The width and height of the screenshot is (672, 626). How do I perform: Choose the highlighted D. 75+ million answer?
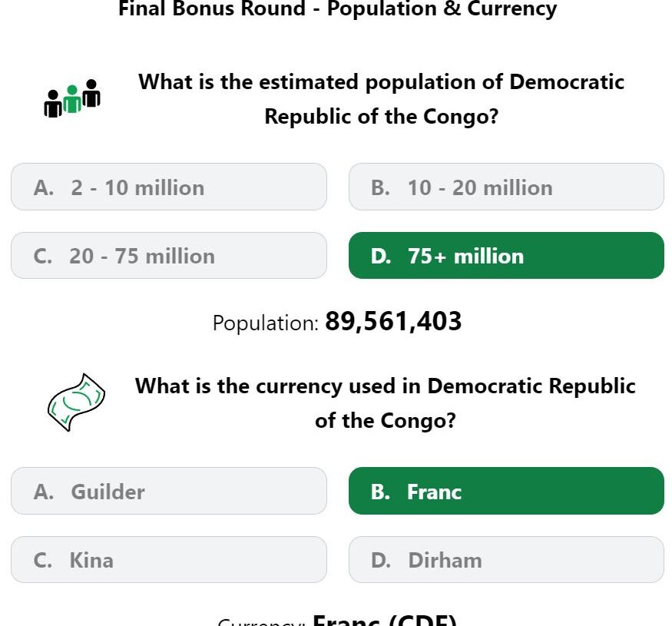pyautogui.click(x=506, y=256)
